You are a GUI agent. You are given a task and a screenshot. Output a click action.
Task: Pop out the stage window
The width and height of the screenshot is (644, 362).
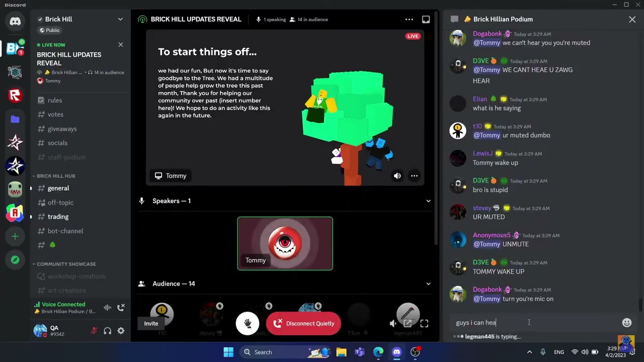[408, 323]
